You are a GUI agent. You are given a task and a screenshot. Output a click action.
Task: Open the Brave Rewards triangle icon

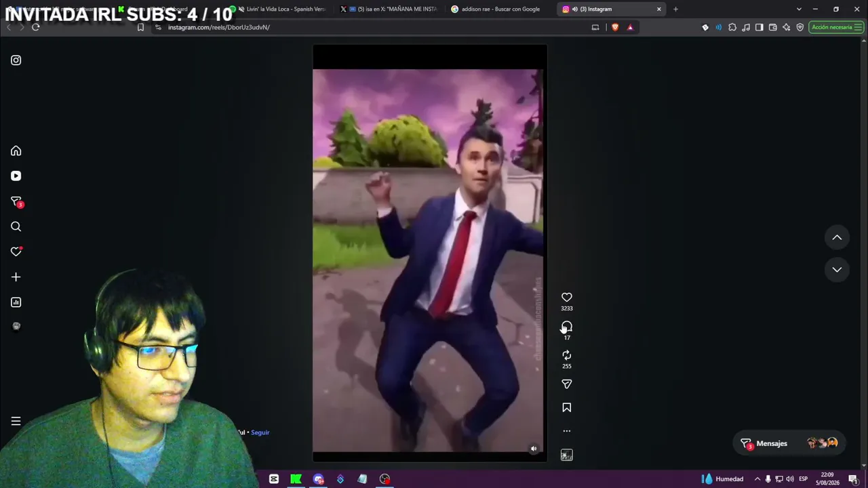click(630, 27)
